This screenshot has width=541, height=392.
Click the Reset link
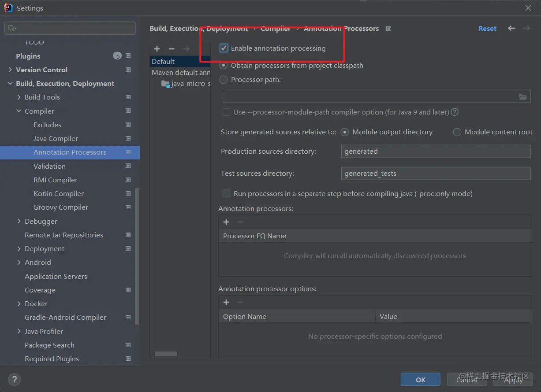coord(487,28)
